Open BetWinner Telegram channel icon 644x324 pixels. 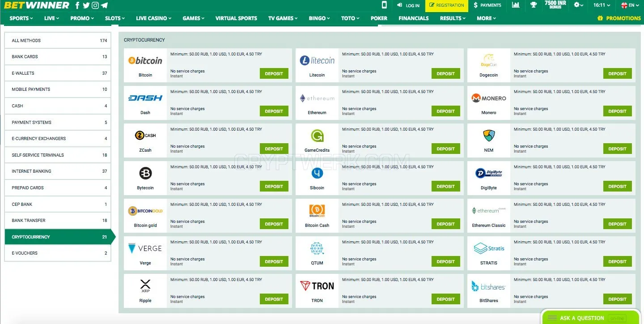104,5
